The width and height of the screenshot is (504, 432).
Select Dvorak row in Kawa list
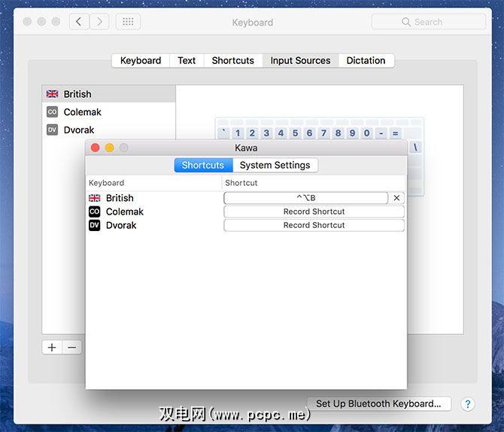pos(246,225)
